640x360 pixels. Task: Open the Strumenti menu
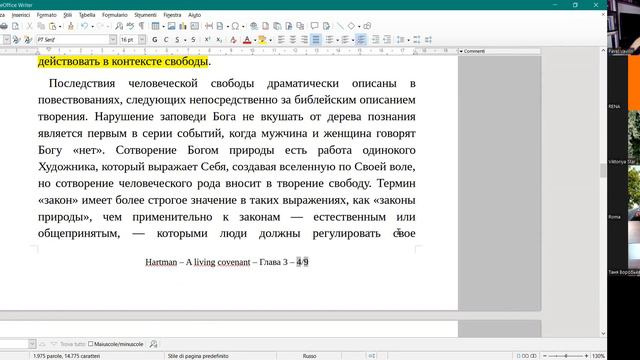point(145,15)
